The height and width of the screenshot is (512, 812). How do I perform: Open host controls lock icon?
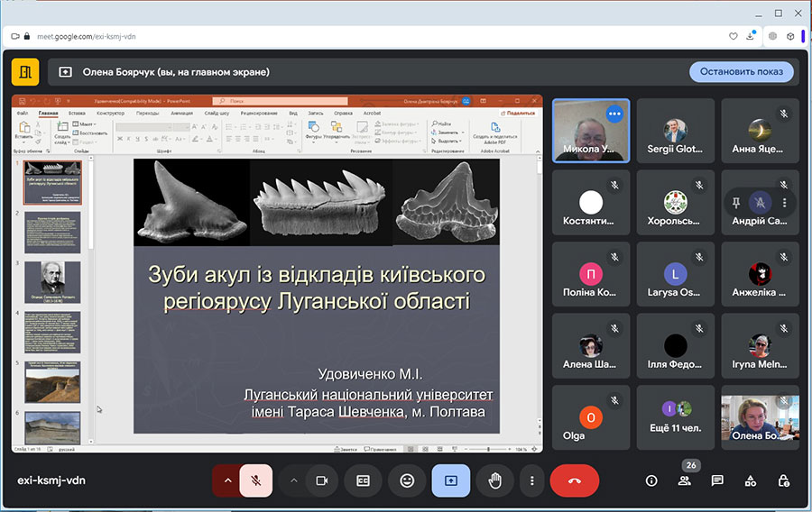click(x=784, y=480)
